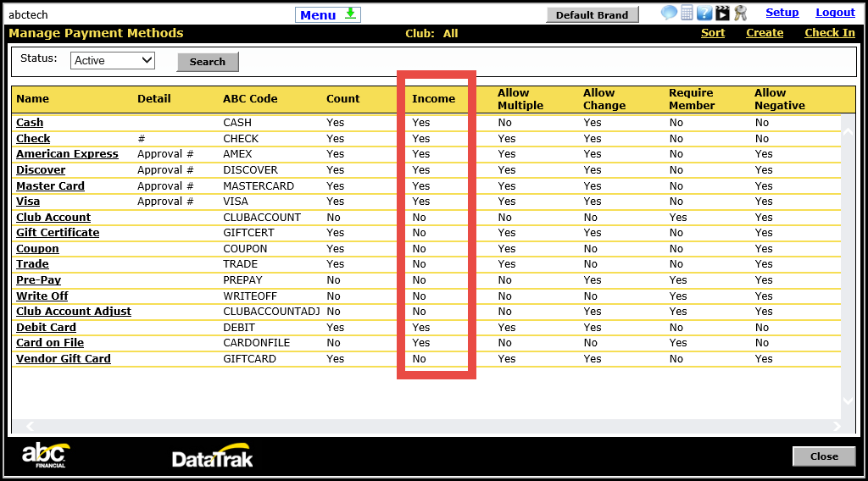868x481 pixels.
Task: Open the calculator icon
Action: coord(687,13)
